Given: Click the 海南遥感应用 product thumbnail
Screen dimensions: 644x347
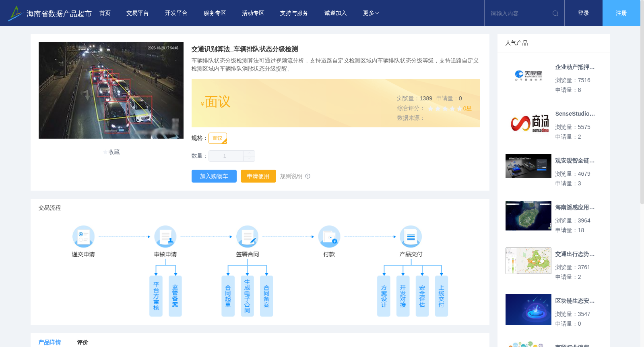Looking at the screenshot, I should click(528, 216).
